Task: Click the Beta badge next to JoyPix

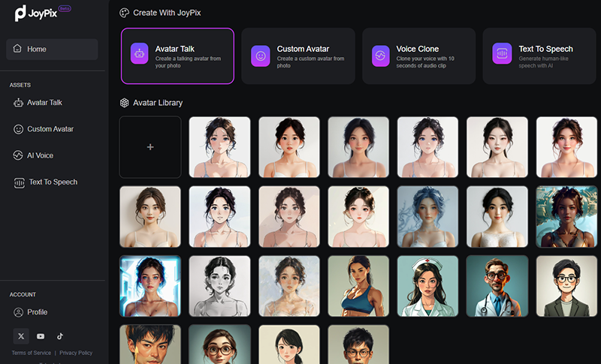Action: click(x=65, y=8)
